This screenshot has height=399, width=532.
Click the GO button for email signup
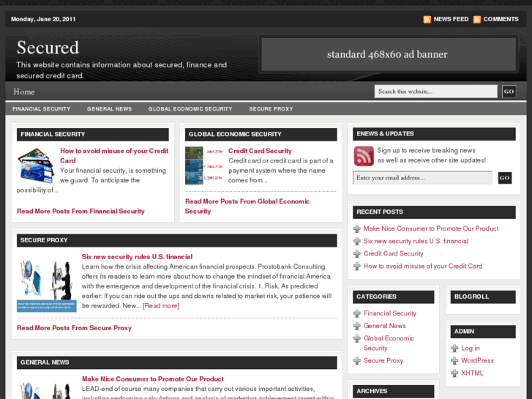pos(504,178)
